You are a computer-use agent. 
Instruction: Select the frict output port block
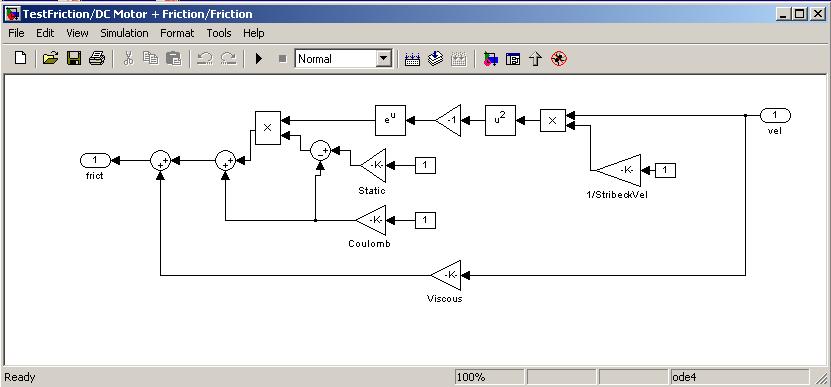click(95, 160)
